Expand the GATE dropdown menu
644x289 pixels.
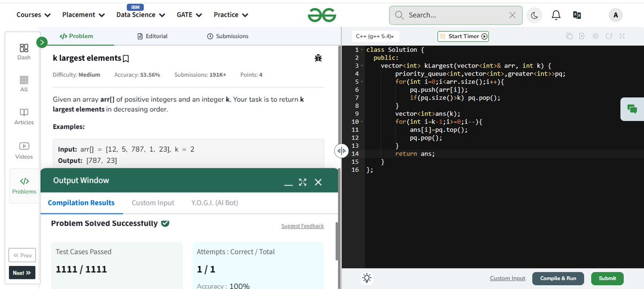point(189,15)
